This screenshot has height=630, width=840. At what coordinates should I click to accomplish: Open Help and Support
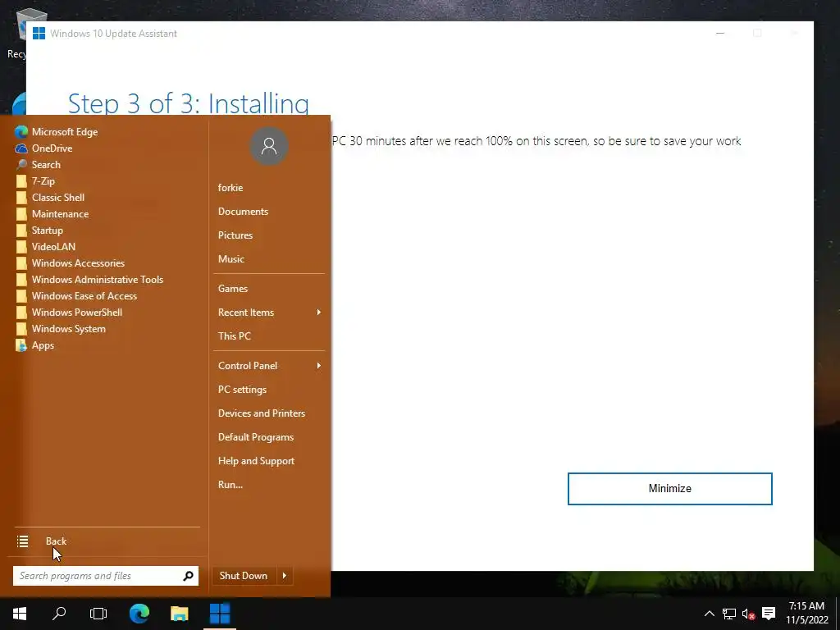coord(256,461)
